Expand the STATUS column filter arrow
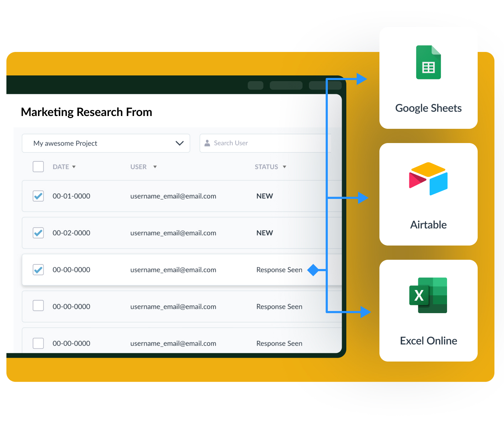 point(284,167)
